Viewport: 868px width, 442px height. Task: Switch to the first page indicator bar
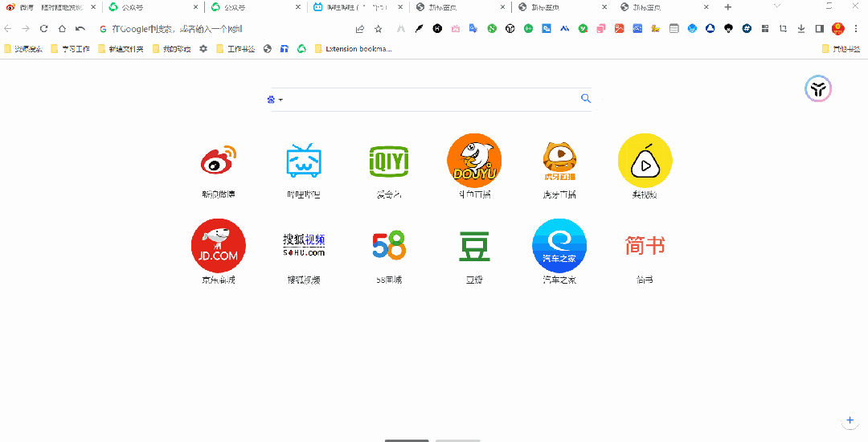pos(407,440)
